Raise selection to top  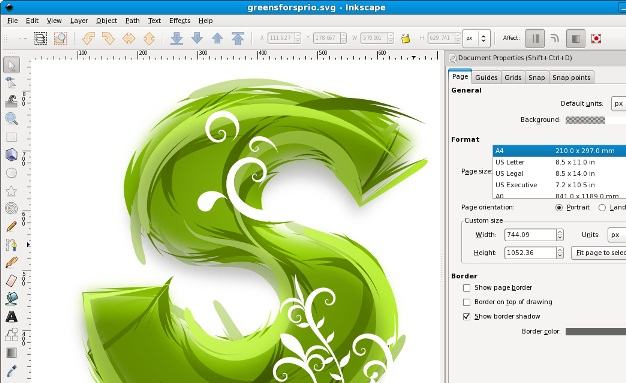point(238,38)
